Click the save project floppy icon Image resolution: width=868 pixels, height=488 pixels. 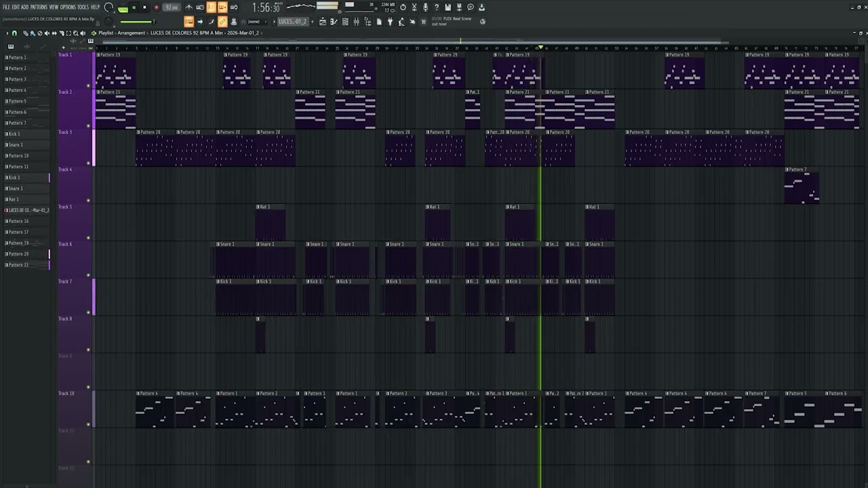point(448,7)
